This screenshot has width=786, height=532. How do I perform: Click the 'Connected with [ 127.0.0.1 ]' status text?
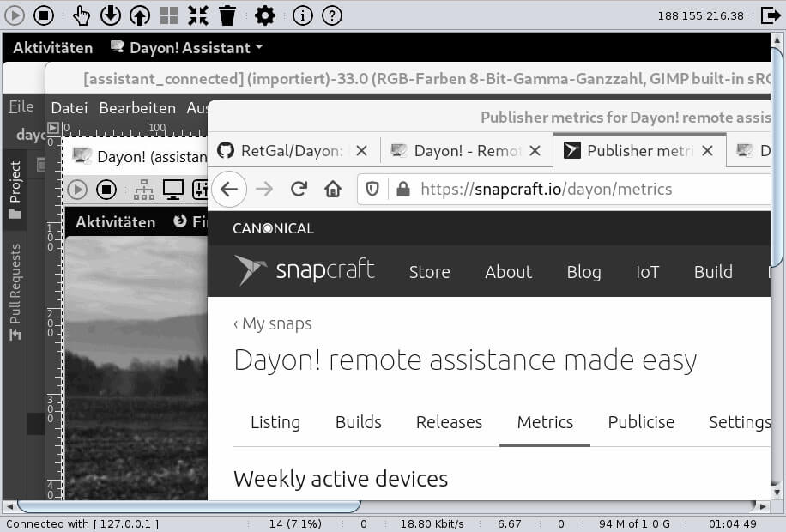tap(82, 524)
